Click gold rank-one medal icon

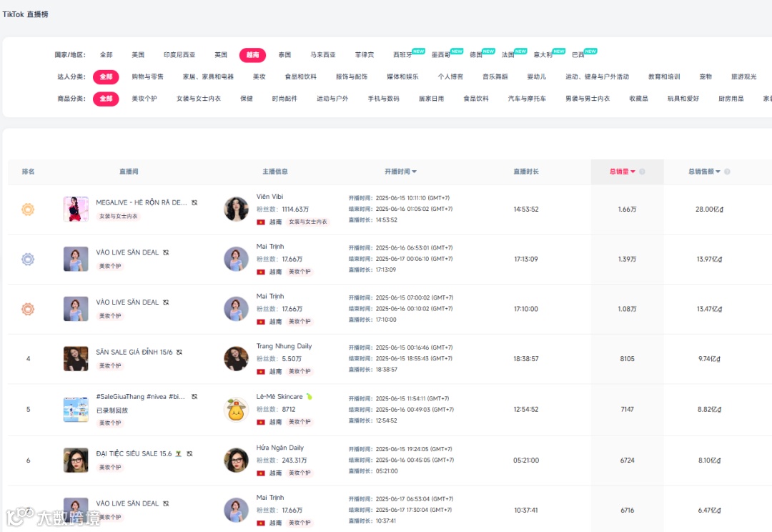tap(28, 210)
